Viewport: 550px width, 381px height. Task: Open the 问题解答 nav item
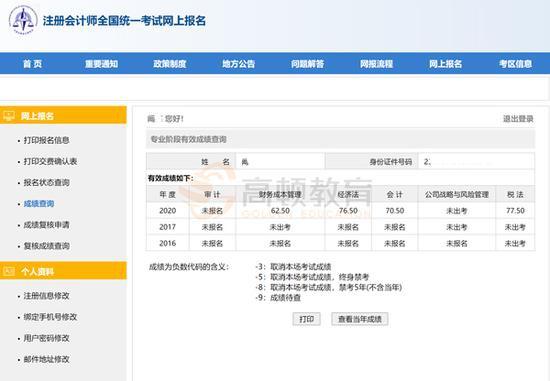pos(308,64)
